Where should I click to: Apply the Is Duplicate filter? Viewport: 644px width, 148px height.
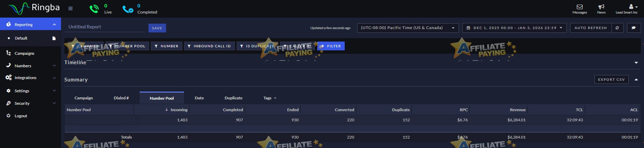[257, 46]
